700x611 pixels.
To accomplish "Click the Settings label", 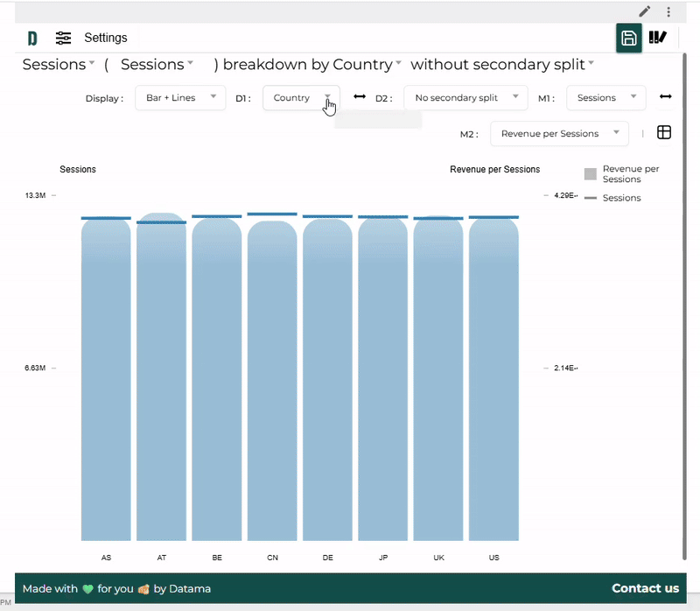I will click(106, 38).
